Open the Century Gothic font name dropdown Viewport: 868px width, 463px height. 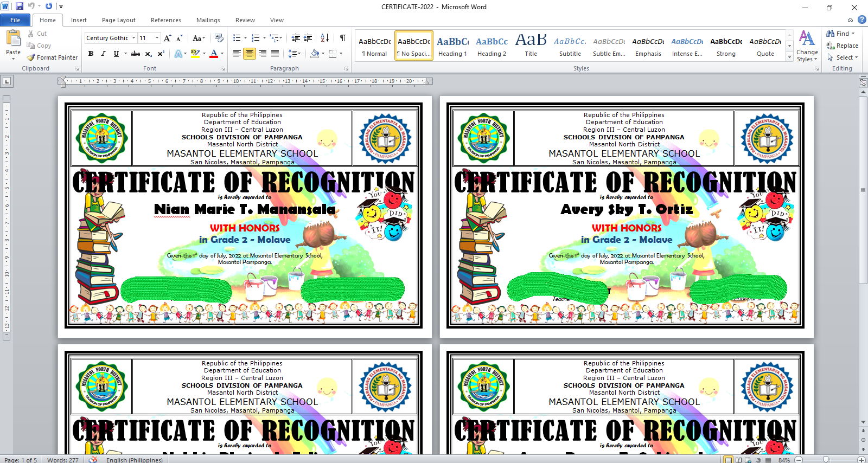point(133,38)
